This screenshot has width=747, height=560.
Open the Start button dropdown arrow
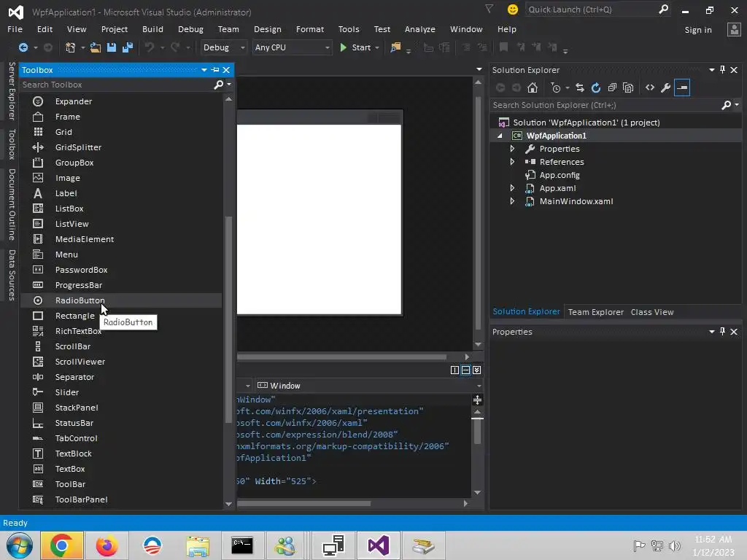point(377,47)
